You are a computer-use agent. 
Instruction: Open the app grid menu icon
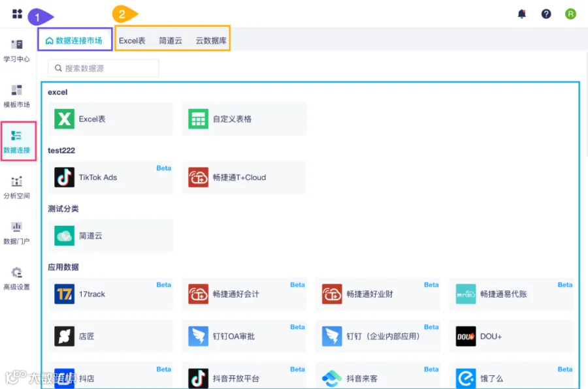17,14
